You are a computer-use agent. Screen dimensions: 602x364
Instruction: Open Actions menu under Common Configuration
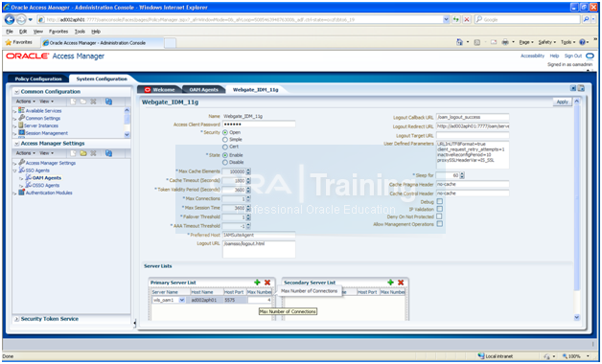[x=25, y=102]
